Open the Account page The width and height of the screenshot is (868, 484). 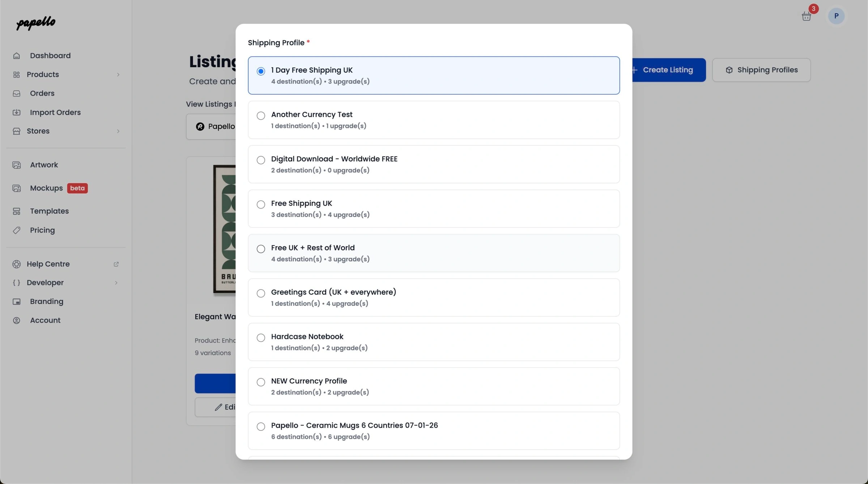click(45, 320)
